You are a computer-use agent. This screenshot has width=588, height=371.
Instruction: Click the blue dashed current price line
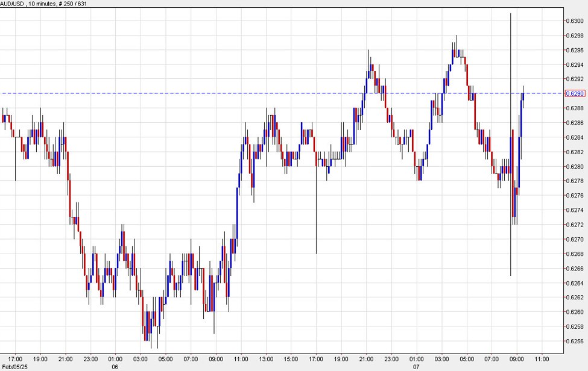181,93
